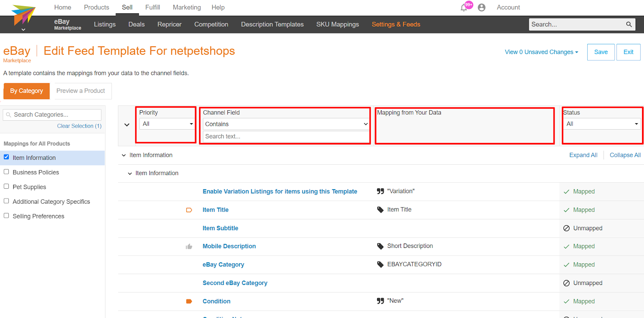Click the thumbs-up icon beside Mobile Description

(189, 246)
